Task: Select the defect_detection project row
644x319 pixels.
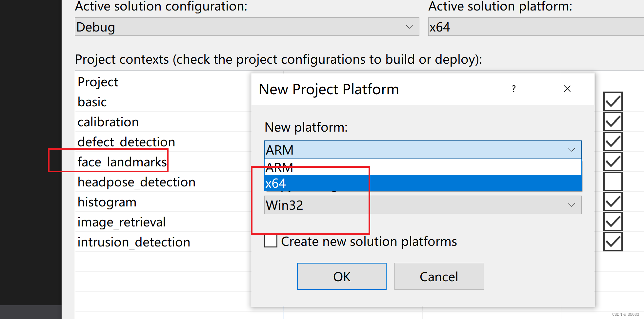Action: [x=126, y=142]
